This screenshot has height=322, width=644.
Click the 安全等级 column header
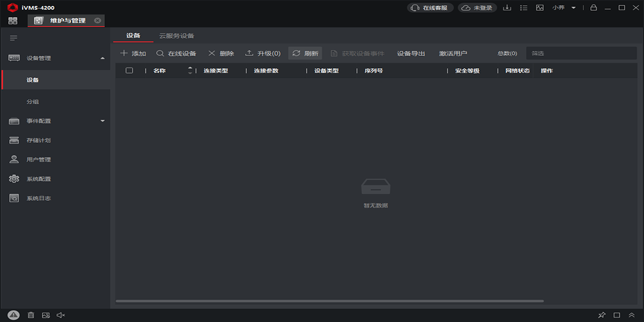[x=467, y=70]
